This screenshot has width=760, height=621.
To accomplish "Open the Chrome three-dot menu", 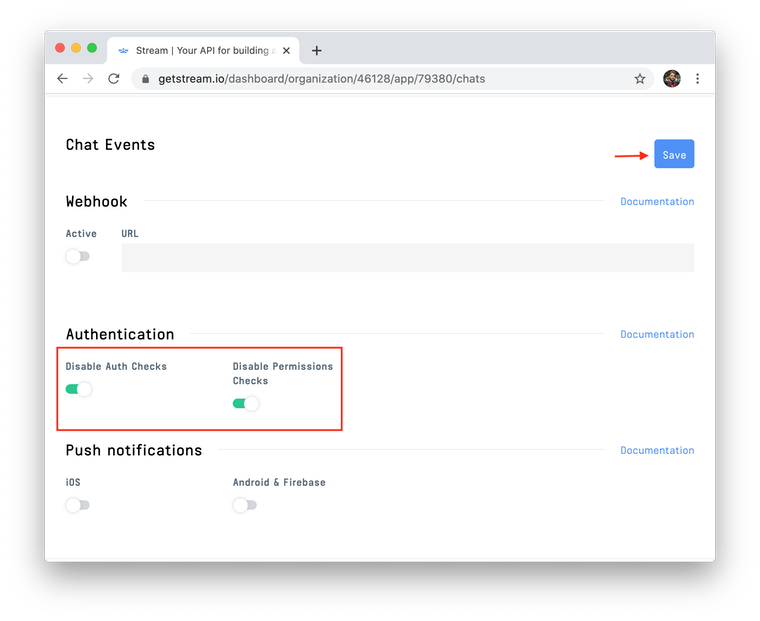I will [x=697, y=79].
